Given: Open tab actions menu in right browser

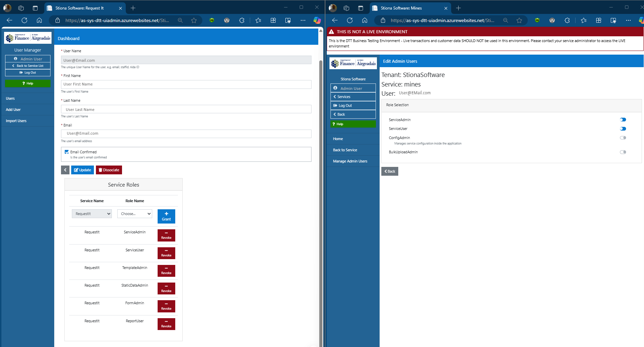Looking at the screenshot, I should click(x=361, y=8).
